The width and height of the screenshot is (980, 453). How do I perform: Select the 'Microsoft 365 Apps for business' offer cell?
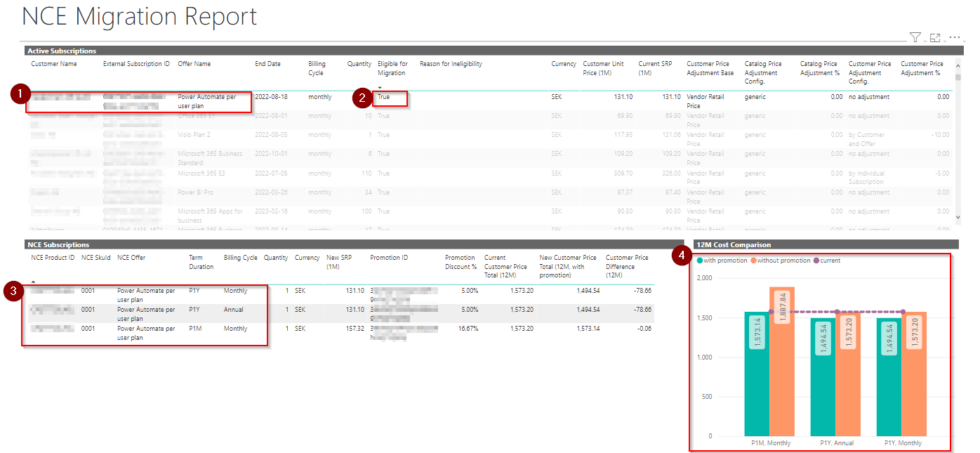(211, 216)
